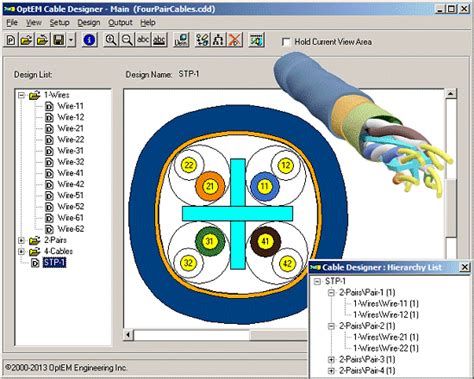The image size is (474, 379).
Task: Toggle Hold Current View Area checkbox
Action: click(x=286, y=42)
